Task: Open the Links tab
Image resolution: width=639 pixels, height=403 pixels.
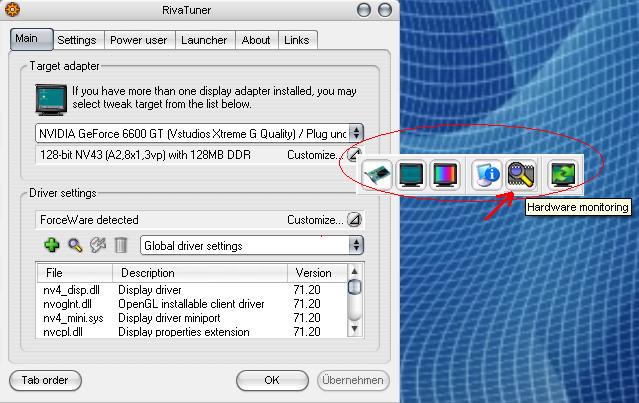Action: (x=297, y=40)
